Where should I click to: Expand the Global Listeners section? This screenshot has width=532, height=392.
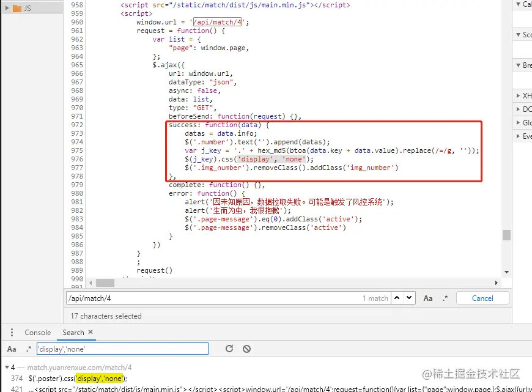point(519,122)
